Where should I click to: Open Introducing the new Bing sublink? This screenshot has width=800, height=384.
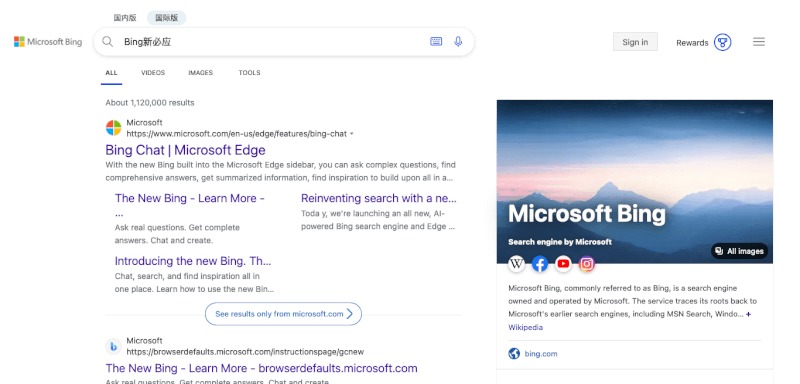coord(193,261)
